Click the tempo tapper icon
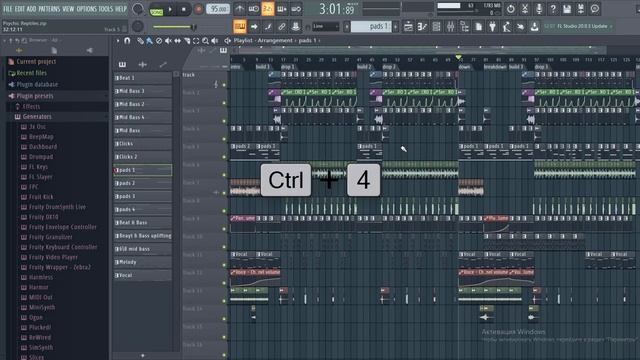Screen dimensions: 640x360 point(506,27)
